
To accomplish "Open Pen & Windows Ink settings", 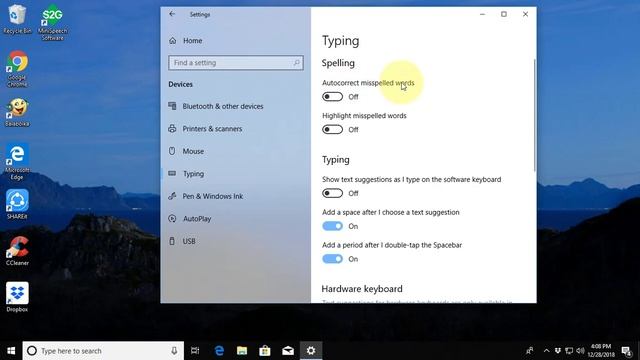I will click(206, 196).
